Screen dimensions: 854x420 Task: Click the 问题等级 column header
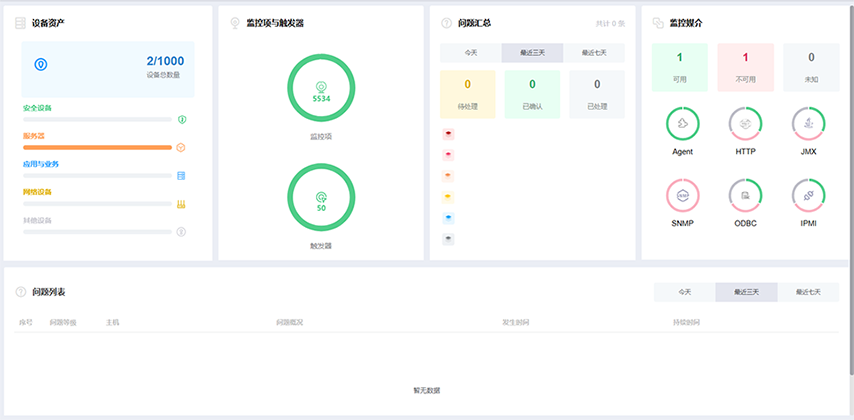tap(63, 322)
